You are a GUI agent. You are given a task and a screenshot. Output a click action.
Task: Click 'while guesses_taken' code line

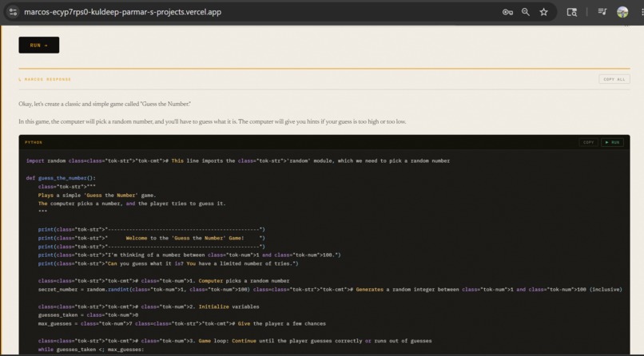click(x=91, y=350)
